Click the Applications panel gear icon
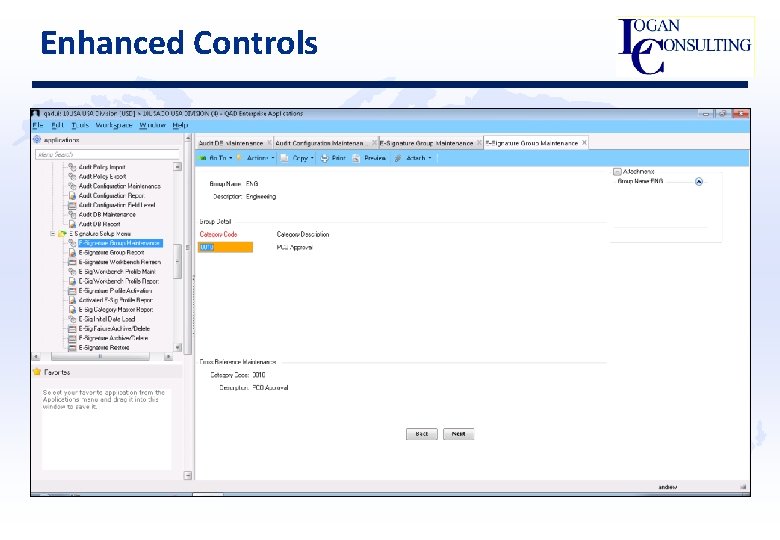 coord(37,140)
